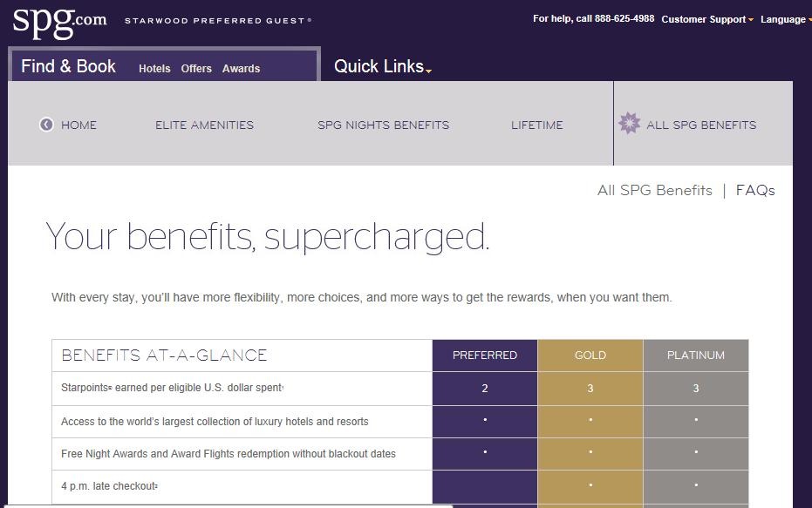812x508 pixels.
Task: Select the Awards link
Action: tap(241, 69)
